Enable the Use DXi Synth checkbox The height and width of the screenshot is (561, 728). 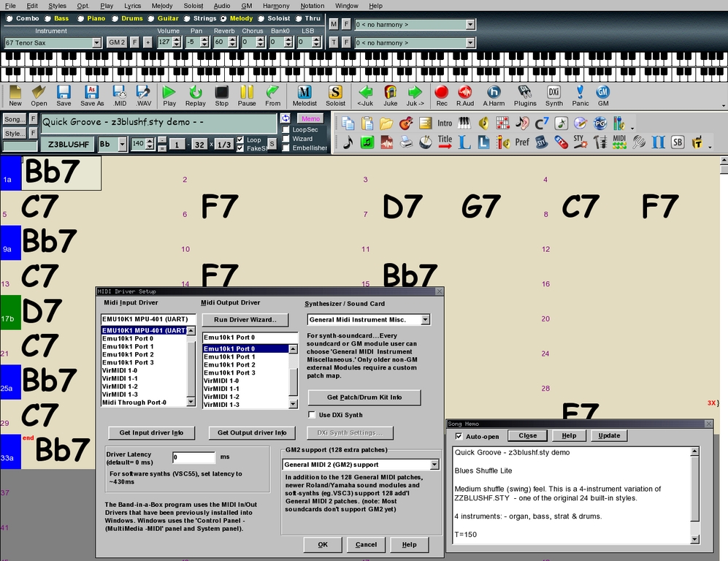point(310,415)
